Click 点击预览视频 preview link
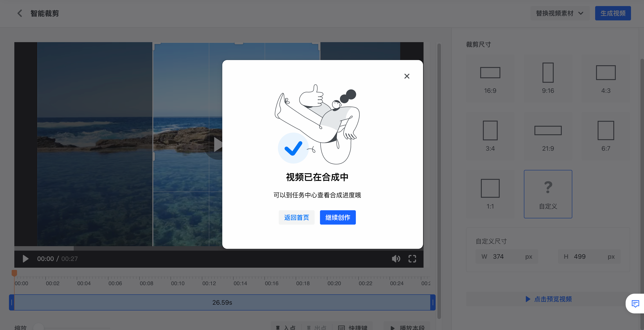The image size is (644, 330). tap(549, 299)
